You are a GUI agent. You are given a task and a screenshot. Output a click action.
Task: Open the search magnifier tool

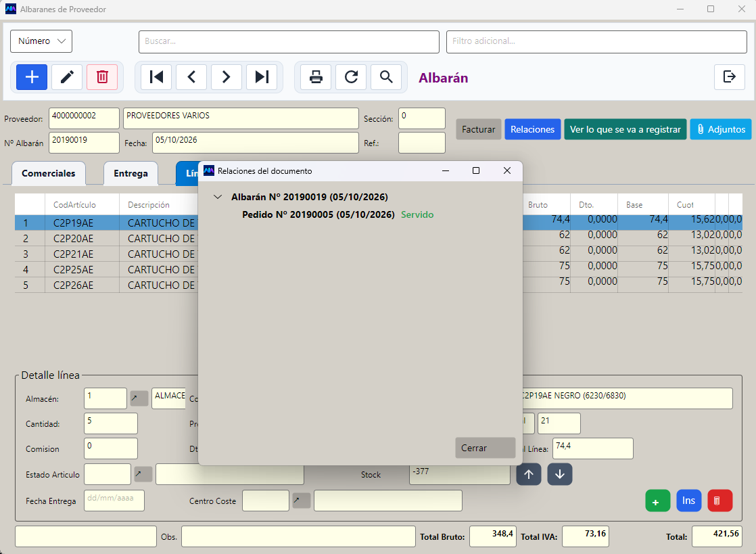(x=386, y=77)
